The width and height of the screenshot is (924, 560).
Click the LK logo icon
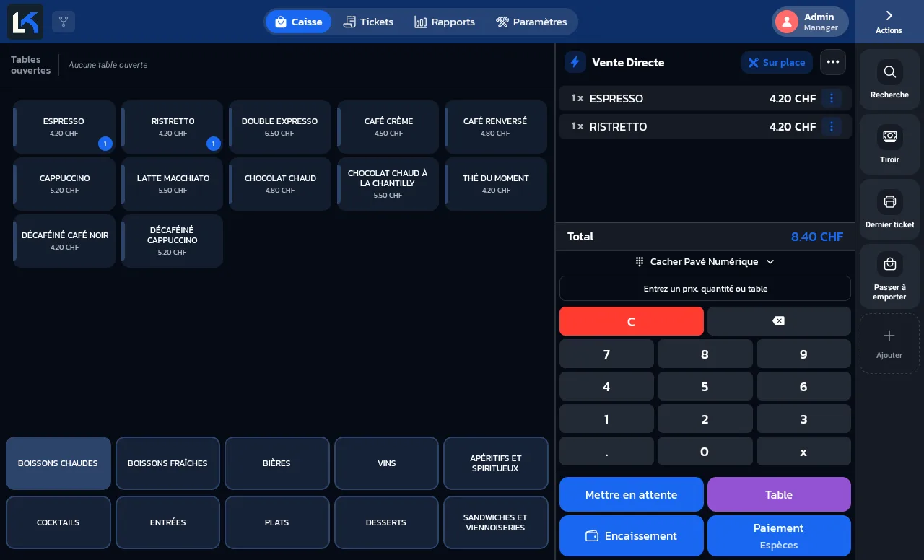(x=25, y=22)
